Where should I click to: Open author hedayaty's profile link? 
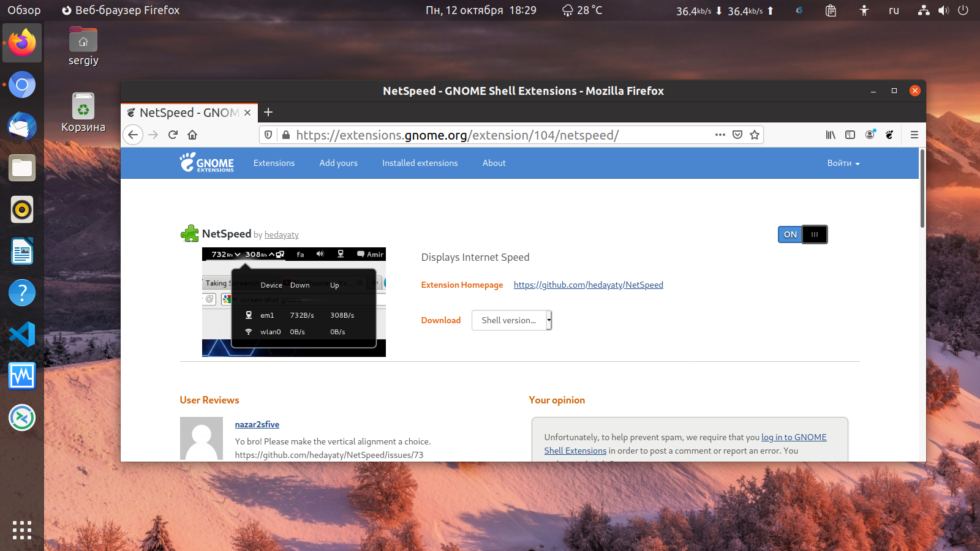coord(282,235)
